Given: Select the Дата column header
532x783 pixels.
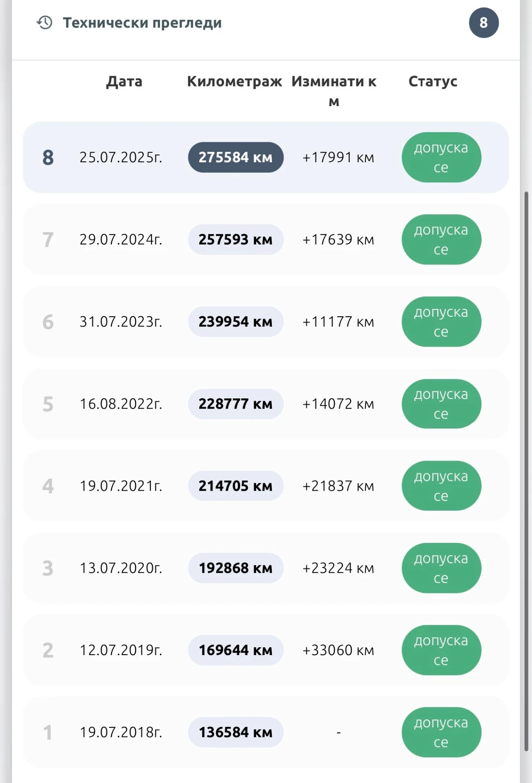Looking at the screenshot, I should pyautogui.click(x=124, y=81).
